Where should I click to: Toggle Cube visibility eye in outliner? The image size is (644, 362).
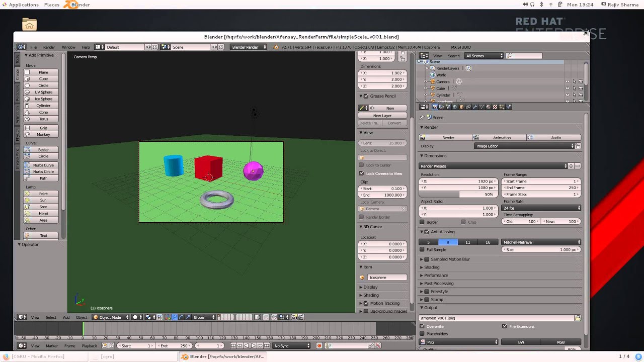[568, 88]
